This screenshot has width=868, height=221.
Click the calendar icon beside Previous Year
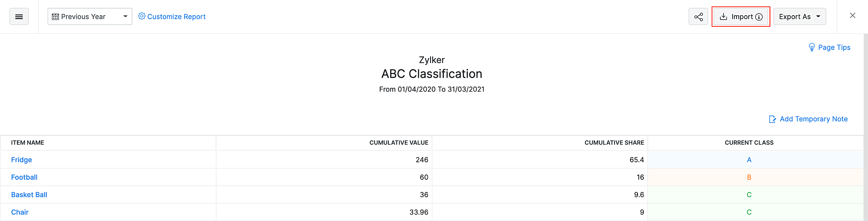pyautogui.click(x=55, y=16)
